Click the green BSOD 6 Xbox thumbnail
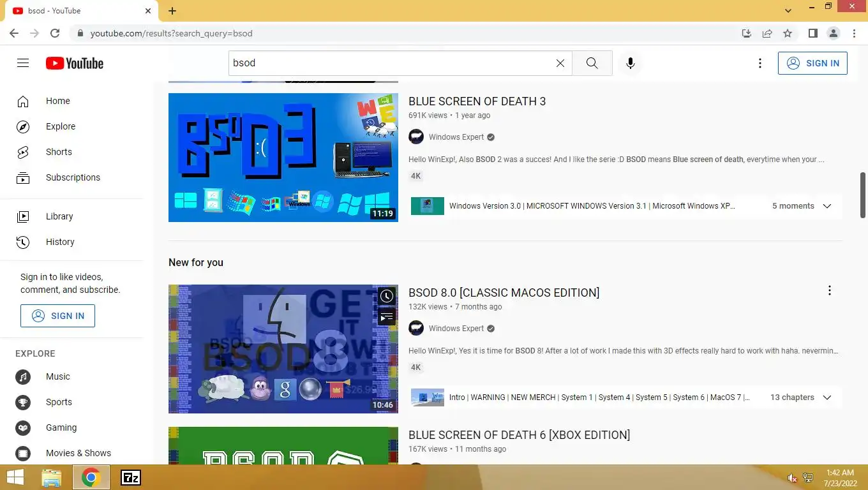 [283, 446]
